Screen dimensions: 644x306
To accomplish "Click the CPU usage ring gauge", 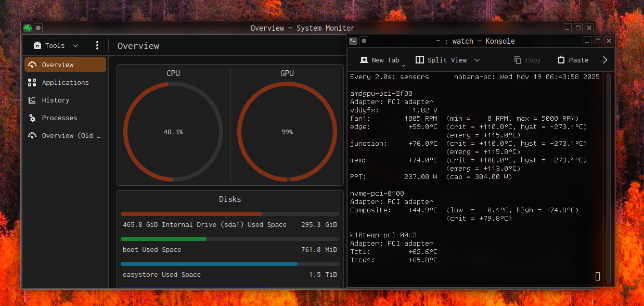I will [x=173, y=132].
